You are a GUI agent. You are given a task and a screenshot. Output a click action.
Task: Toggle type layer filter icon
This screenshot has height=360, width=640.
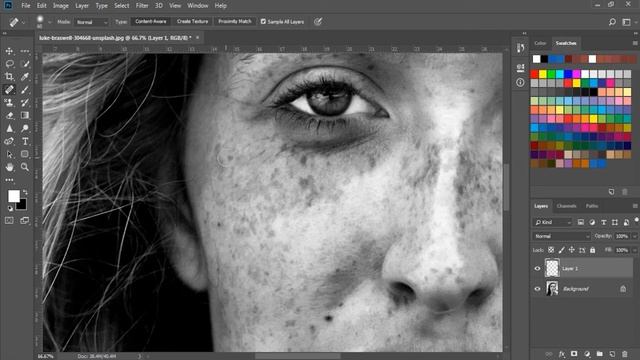(x=603, y=222)
